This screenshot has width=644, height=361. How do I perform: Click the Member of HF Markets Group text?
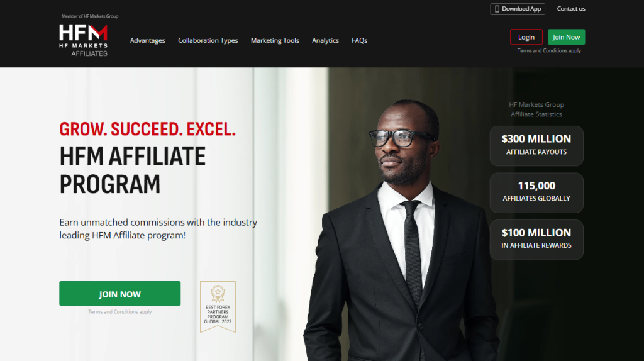[90, 16]
